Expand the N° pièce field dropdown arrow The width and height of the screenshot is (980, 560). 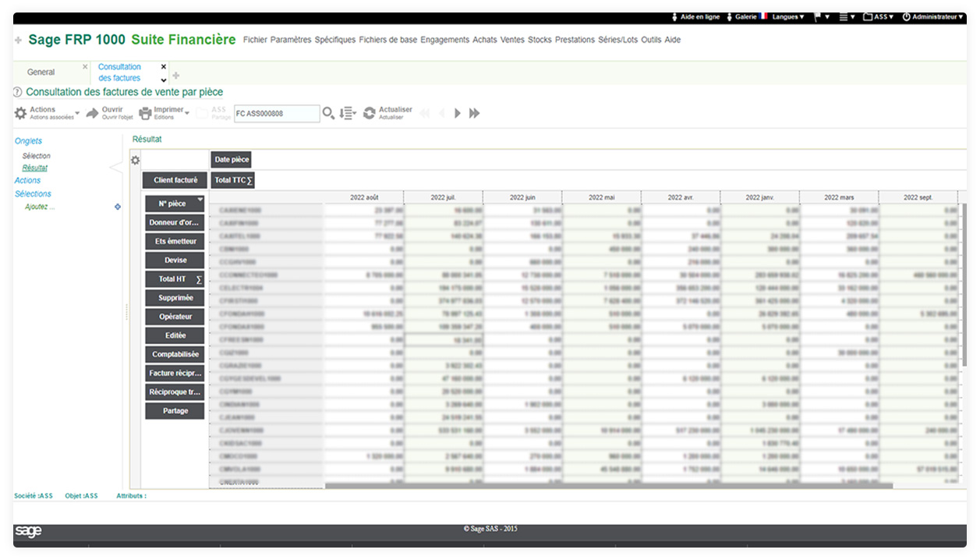(200, 200)
